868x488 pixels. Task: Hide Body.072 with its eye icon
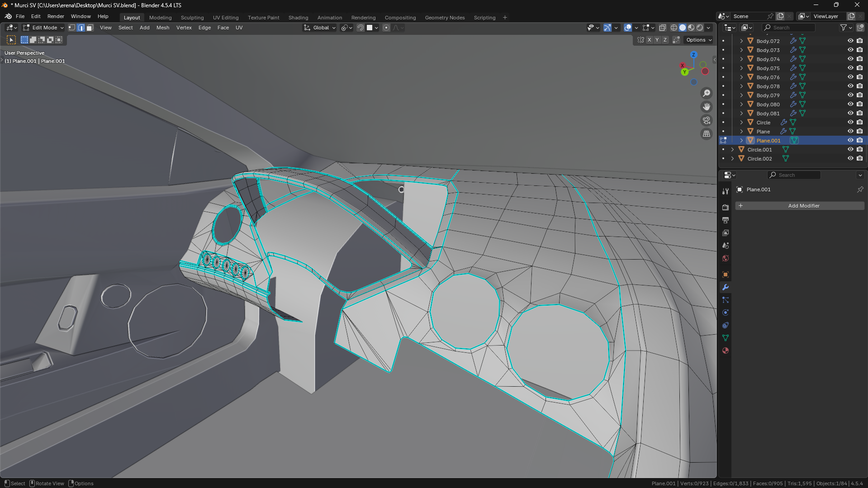coord(850,41)
